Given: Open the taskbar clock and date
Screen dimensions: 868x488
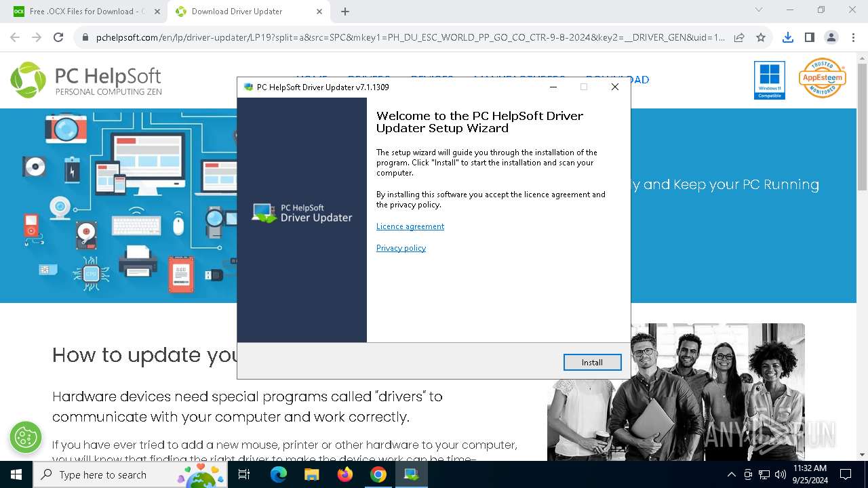Looking at the screenshot, I should pos(810,474).
